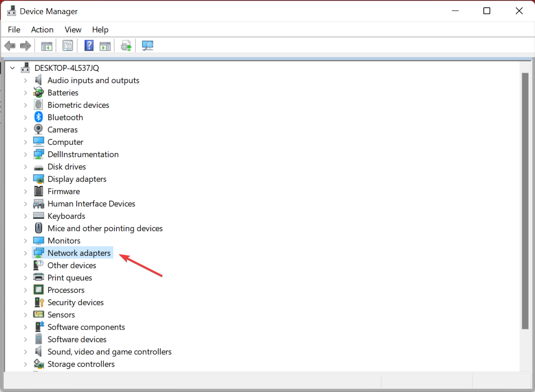Open the Help menu
The height and width of the screenshot is (392, 535).
pos(101,30)
